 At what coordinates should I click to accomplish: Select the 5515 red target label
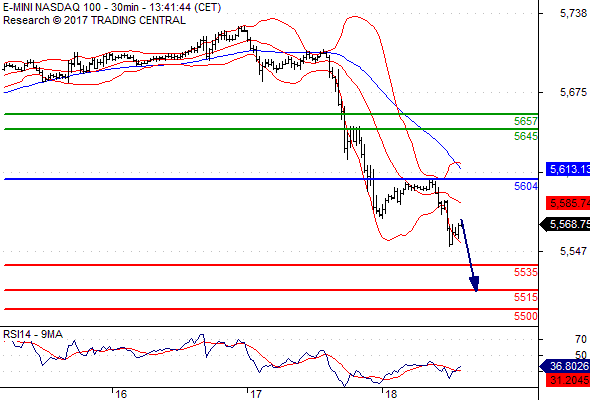pyautogui.click(x=526, y=297)
